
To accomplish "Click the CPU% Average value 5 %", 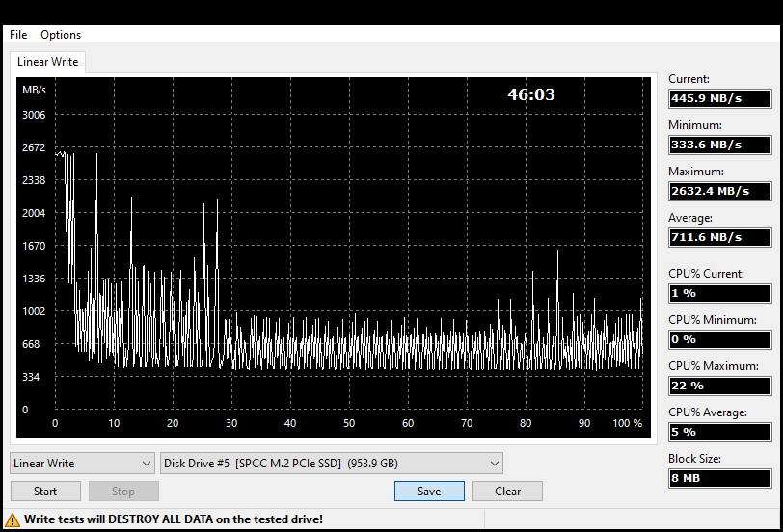I will pyautogui.click(x=720, y=432).
